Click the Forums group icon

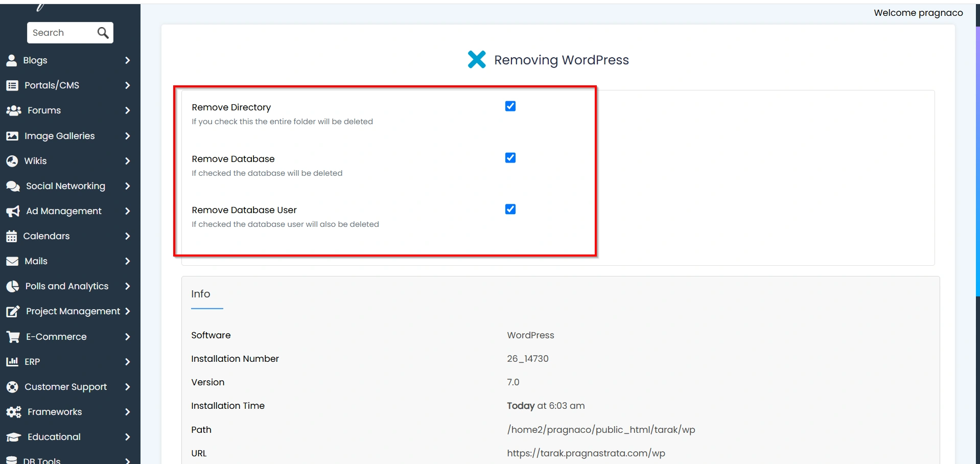(14, 110)
